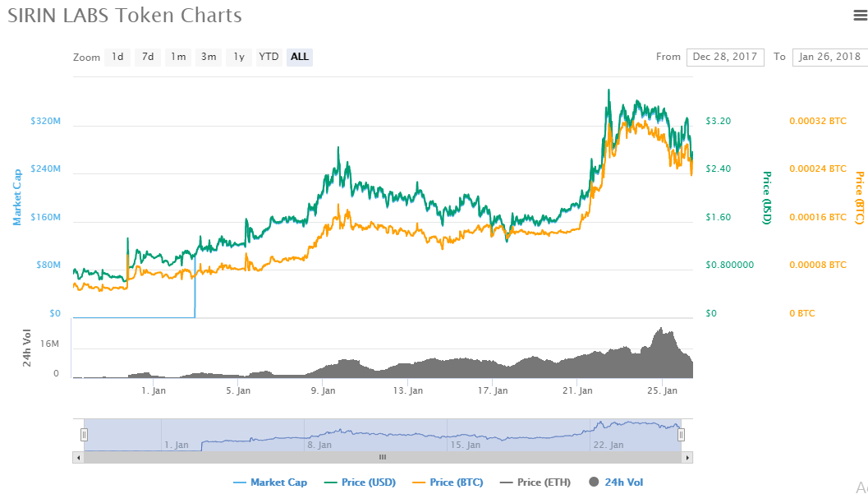The height and width of the screenshot is (494, 868).
Task: Click the To date field
Action: [x=829, y=57]
